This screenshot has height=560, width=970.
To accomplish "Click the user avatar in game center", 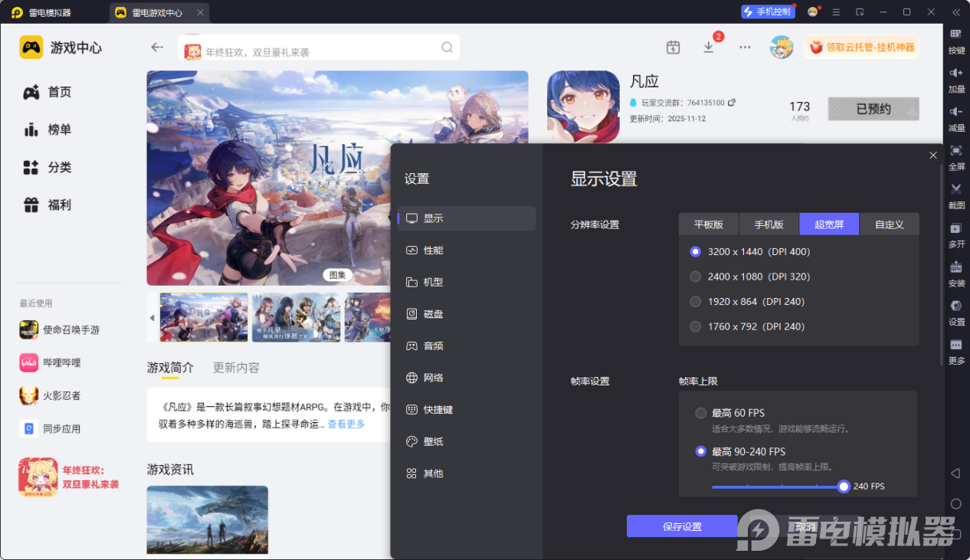I will [782, 47].
